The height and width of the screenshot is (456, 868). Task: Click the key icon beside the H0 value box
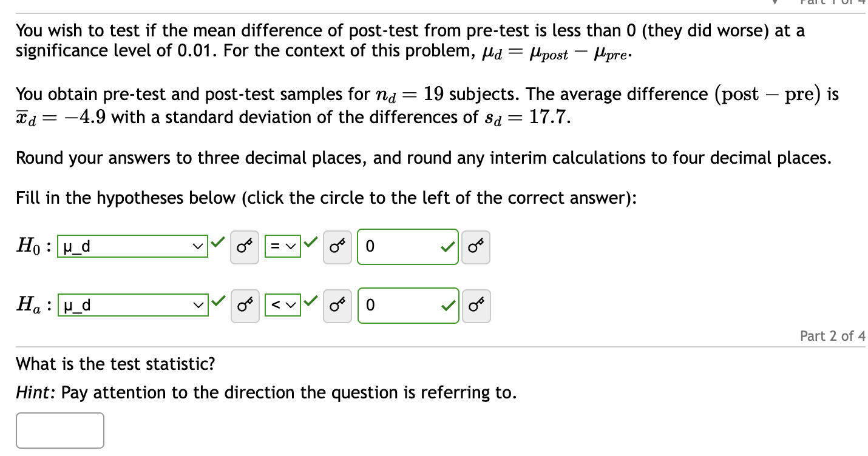pyautogui.click(x=476, y=247)
